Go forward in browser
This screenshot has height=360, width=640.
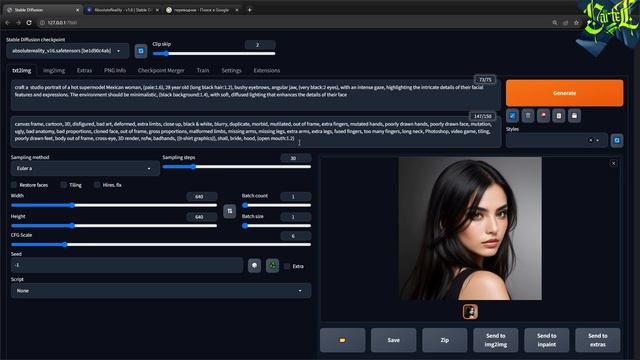click(x=18, y=22)
